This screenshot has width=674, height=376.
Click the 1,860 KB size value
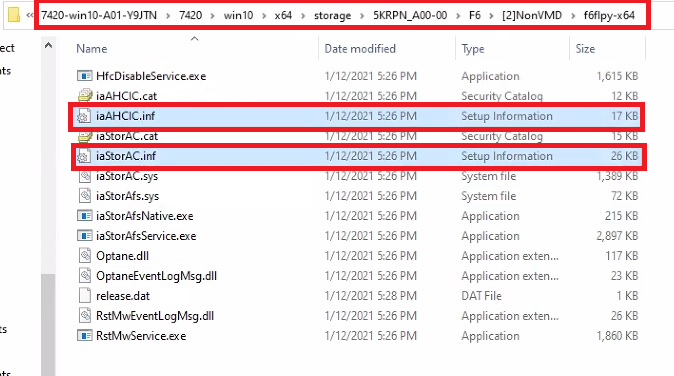pos(617,336)
